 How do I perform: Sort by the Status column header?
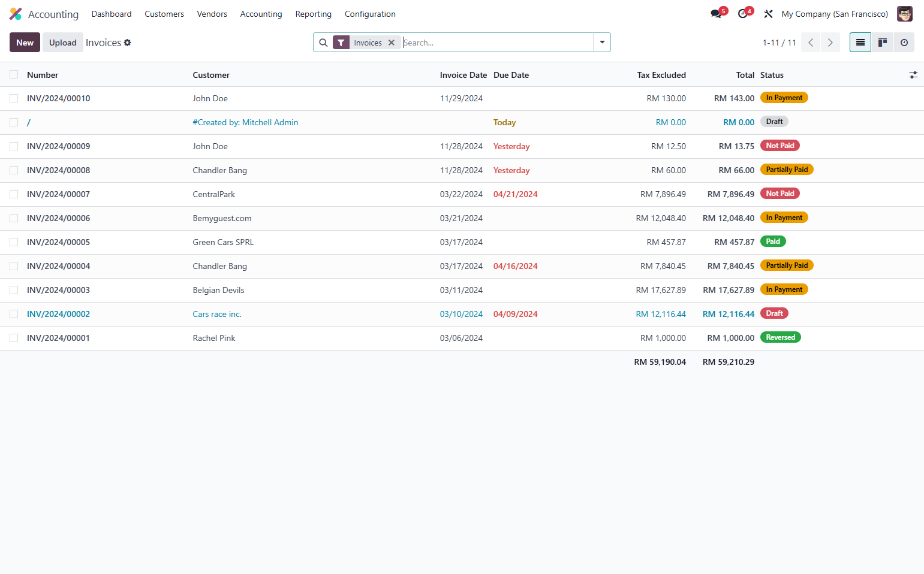(x=772, y=75)
